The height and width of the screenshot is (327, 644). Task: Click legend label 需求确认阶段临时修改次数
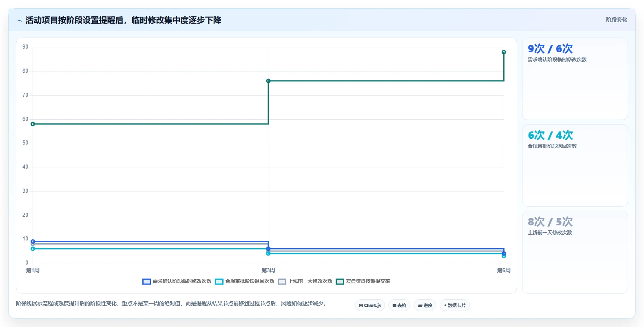182,281
